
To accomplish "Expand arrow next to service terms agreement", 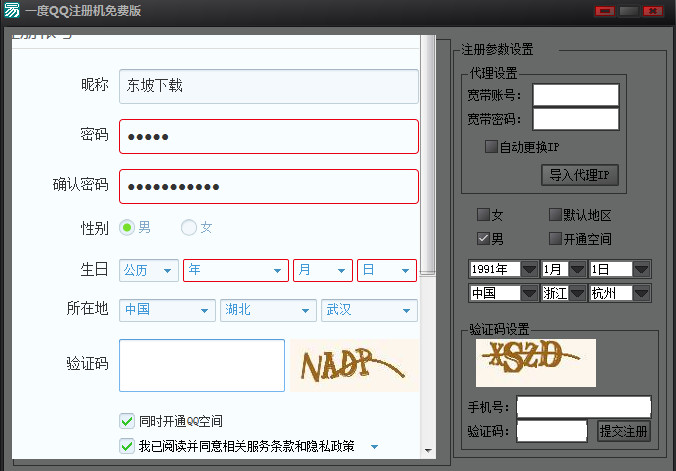I will click(x=374, y=447).
